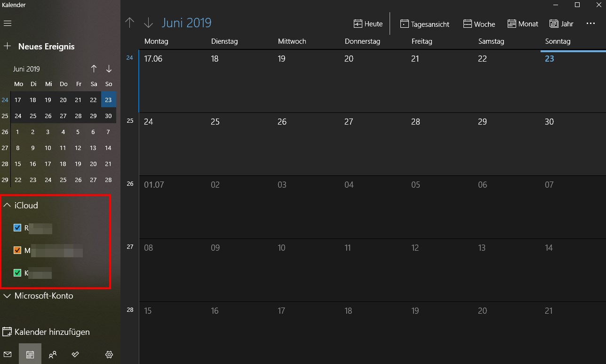
Task: Uncheck the blue iCloud calendar checkbox
Action: click(17, 228)
